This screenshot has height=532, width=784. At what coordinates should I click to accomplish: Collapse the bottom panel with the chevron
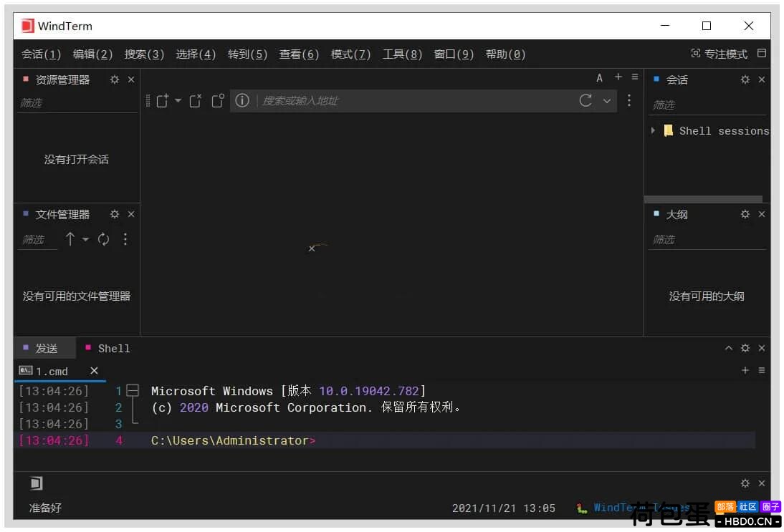[729, 348]
